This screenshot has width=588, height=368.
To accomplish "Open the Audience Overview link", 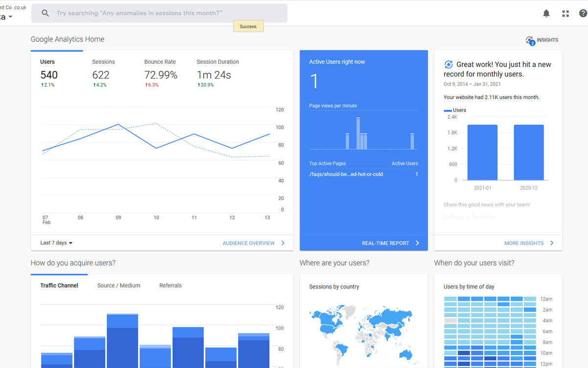I will click(248, 243).
